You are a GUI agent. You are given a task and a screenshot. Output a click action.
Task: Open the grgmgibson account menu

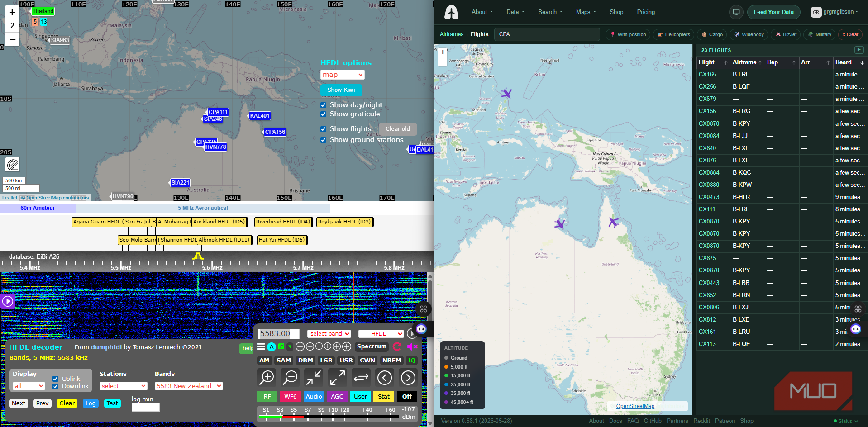(835, 12)
